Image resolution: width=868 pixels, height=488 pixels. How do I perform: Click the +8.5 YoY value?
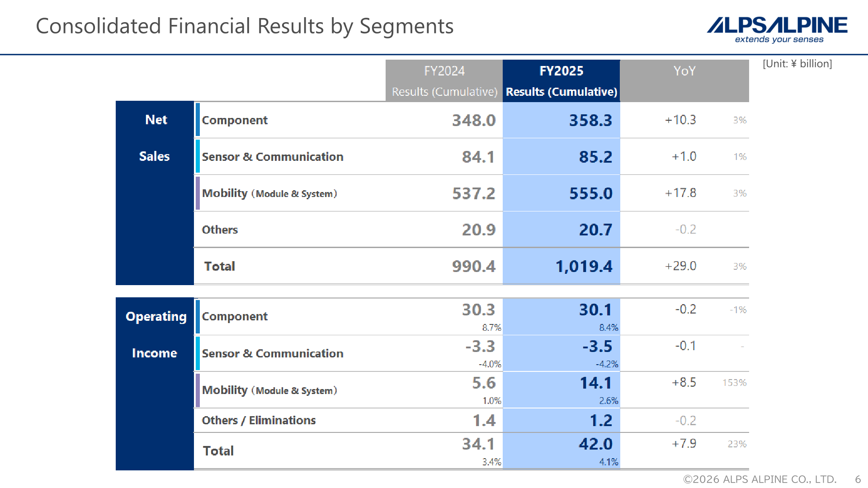click(684, 382)
